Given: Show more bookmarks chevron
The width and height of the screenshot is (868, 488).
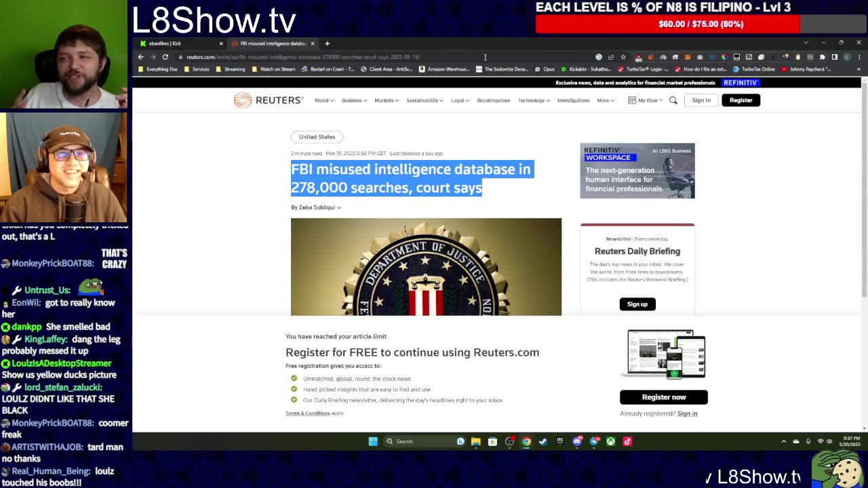Looking at the screenshot, I should [859, 69].
